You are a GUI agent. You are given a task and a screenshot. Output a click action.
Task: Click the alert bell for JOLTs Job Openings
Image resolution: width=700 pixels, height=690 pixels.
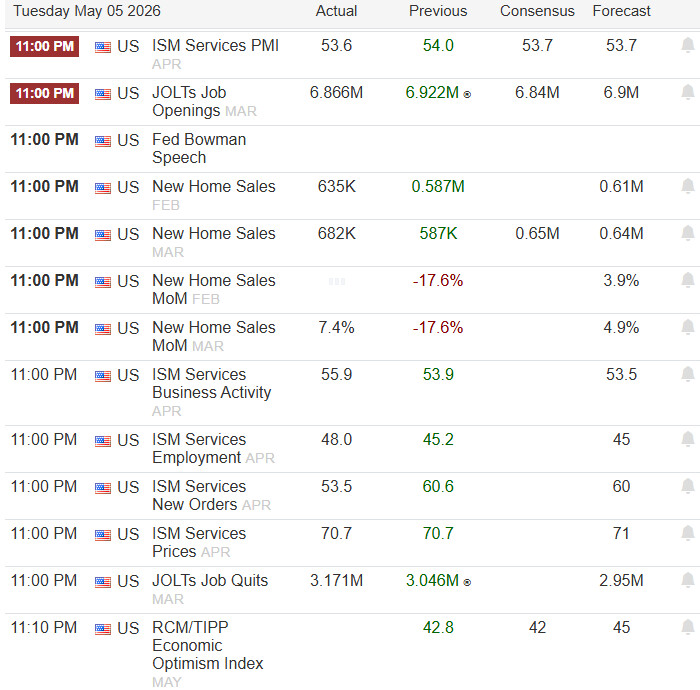(688, 92)
